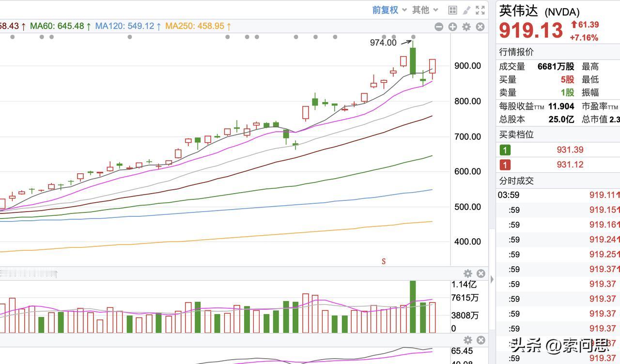The width and height of the screenshot is (620, 364).
Task: Click the 900.00 price axis label
Action: 467,66
